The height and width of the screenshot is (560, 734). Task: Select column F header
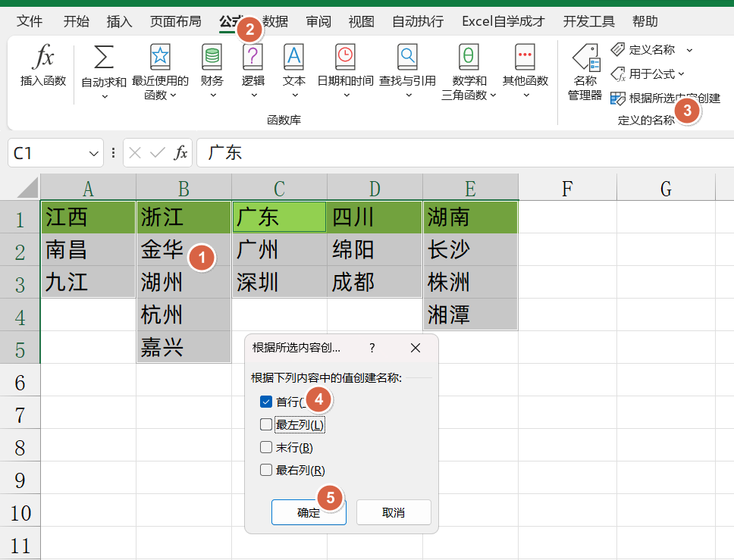click(x=567, y=189)
